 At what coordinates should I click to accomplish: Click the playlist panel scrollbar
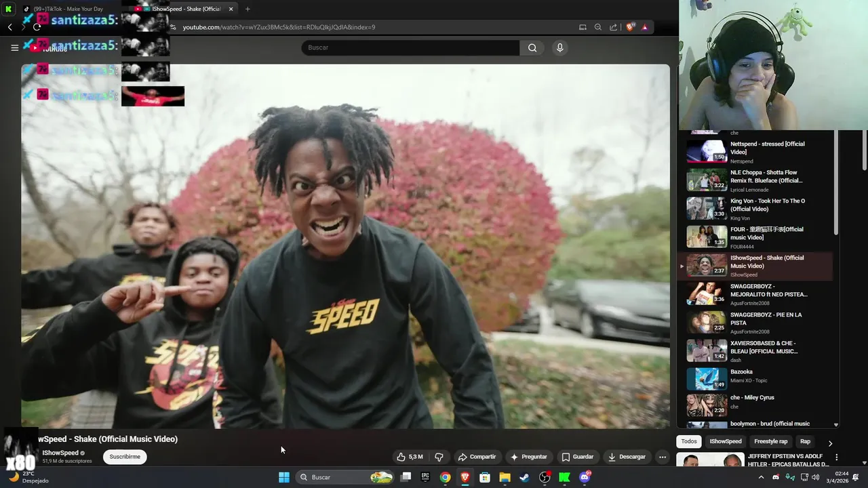[835, 183]
